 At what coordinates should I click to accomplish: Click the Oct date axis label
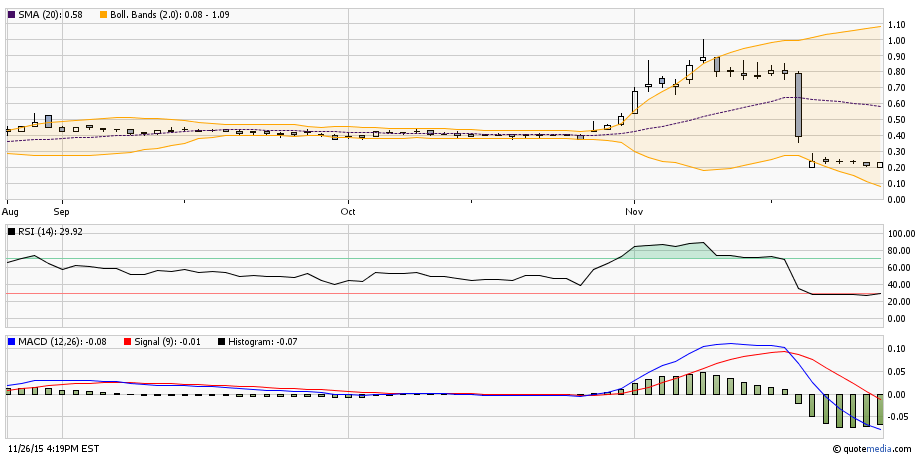[347, 212]
